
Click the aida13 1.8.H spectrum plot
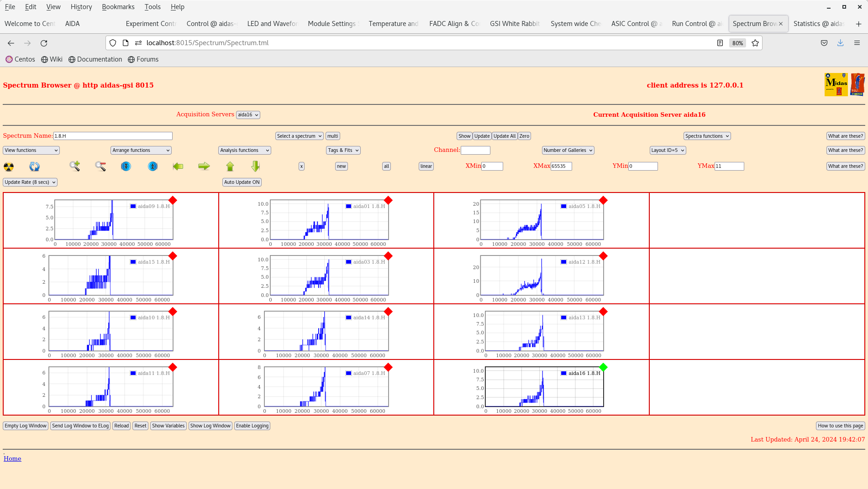tap(544, 331)
